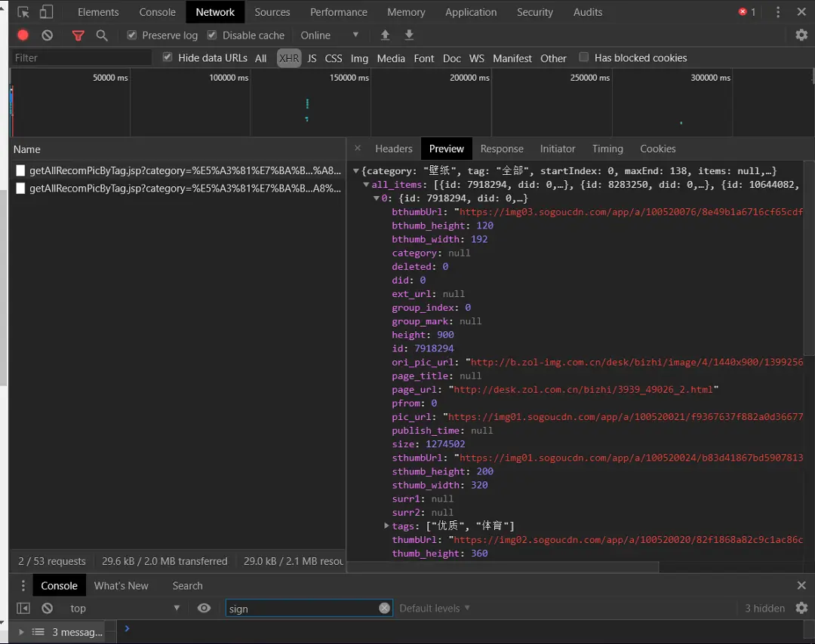Uncheck the Preserve log checkbox

coord(131,35)
